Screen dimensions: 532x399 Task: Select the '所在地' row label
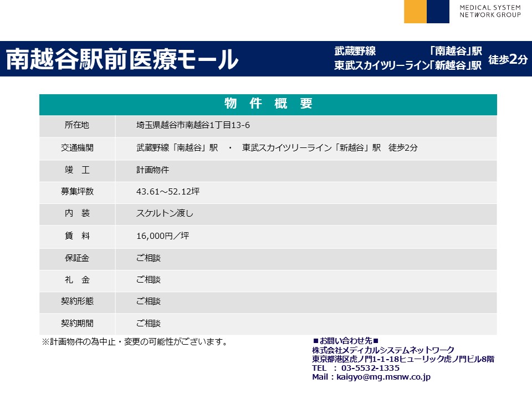[77, 125]
